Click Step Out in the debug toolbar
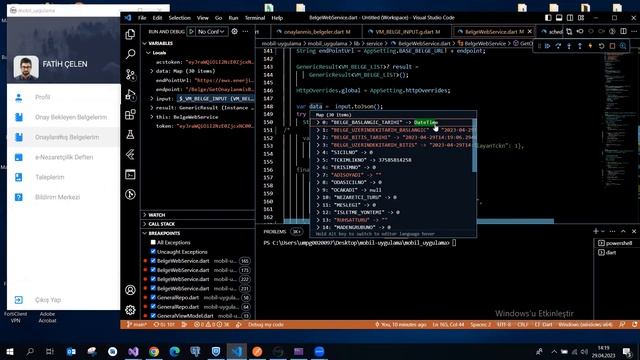 tap(580, 46)
